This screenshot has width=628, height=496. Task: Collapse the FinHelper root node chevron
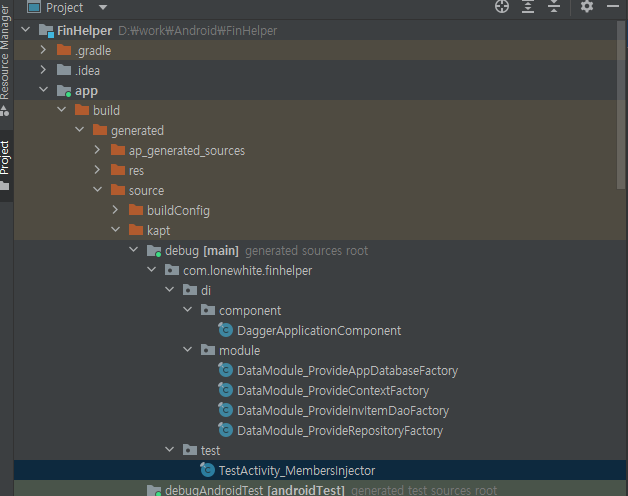(26, 30)
